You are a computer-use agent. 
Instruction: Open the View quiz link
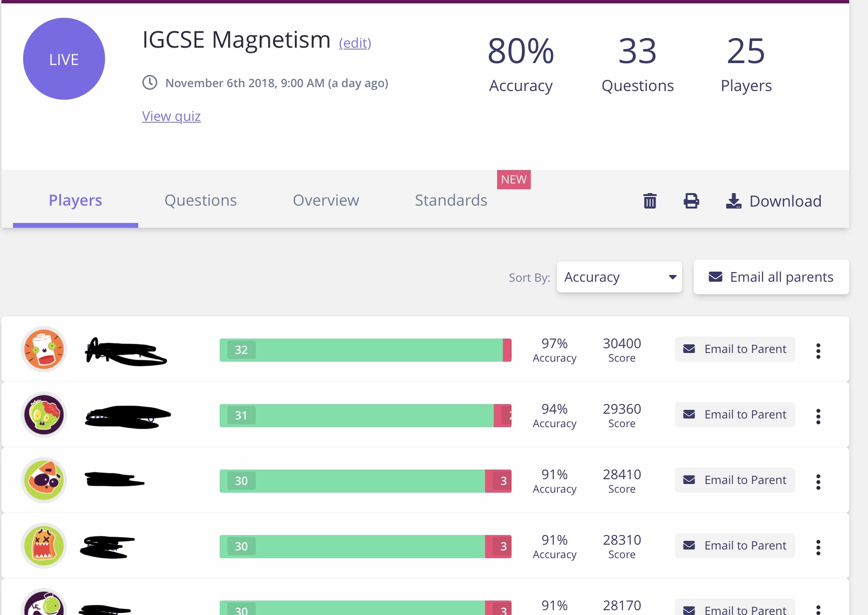point(171,116)
